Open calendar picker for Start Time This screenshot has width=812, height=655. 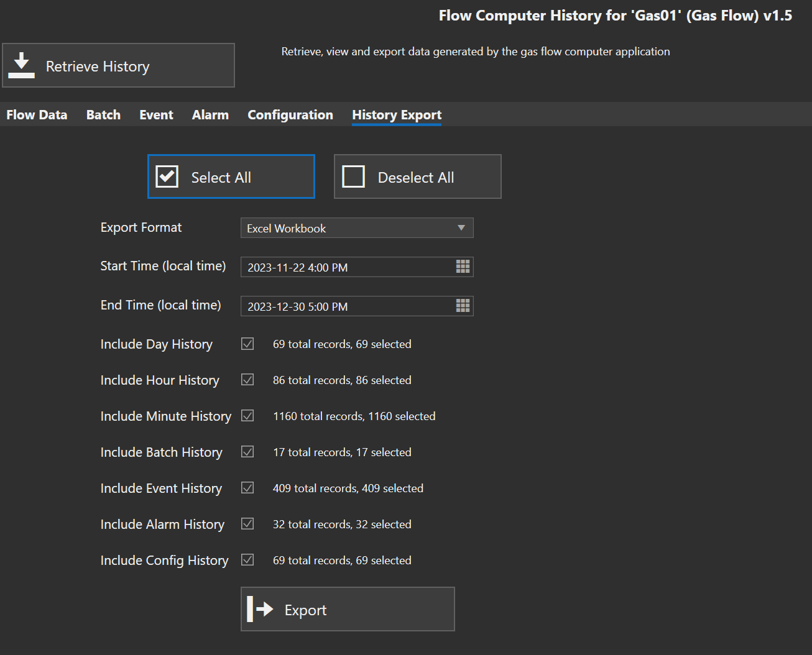pyautogui.click(x=463, y=267)
